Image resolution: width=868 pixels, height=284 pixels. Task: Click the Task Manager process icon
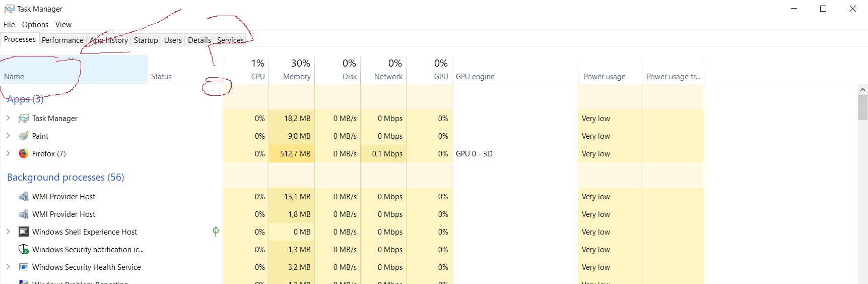coord(24,119)
